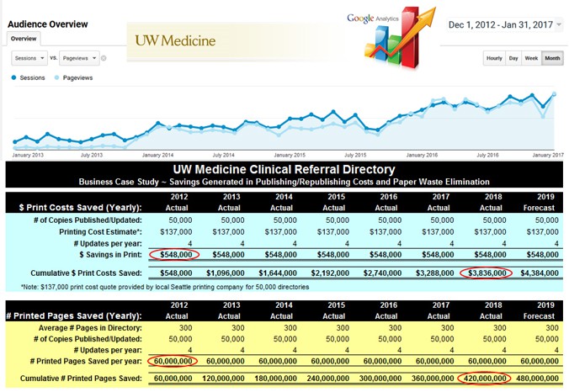The image size is (569, 392).
Task: Click the Audience Overview heading
Action: 47,24
